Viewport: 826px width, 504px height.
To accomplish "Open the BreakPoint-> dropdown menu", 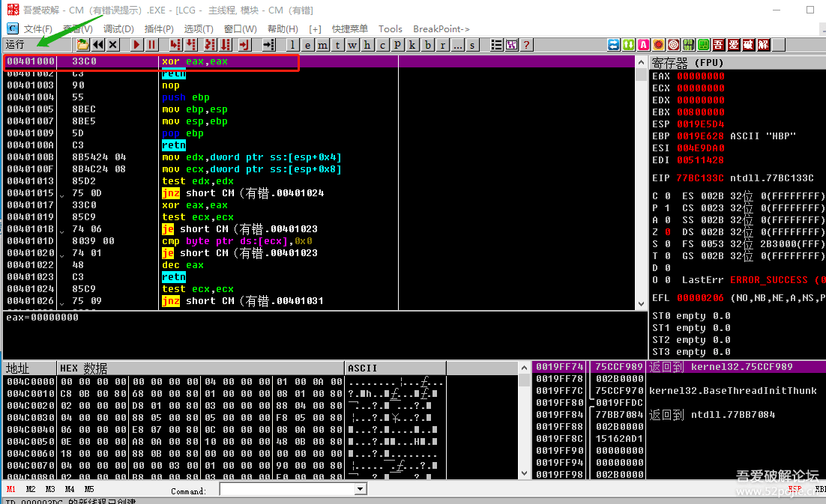I will [x=441, y=28].
